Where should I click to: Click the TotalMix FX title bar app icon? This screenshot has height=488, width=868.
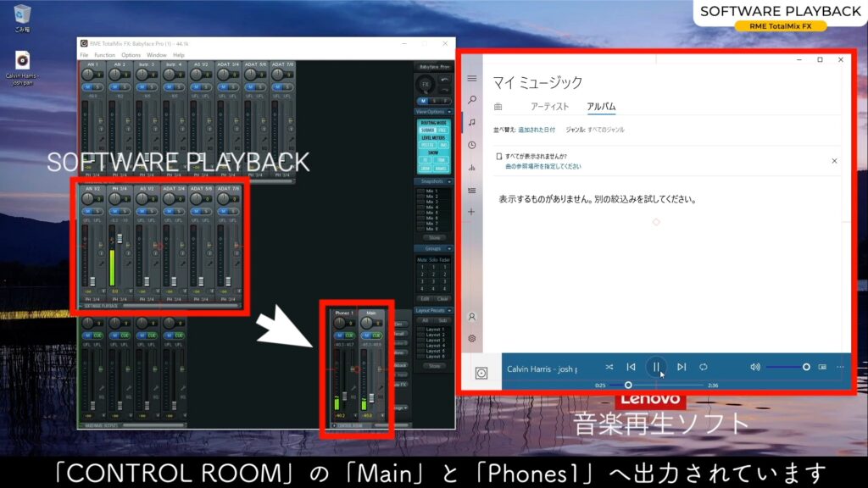pos(84,43)
